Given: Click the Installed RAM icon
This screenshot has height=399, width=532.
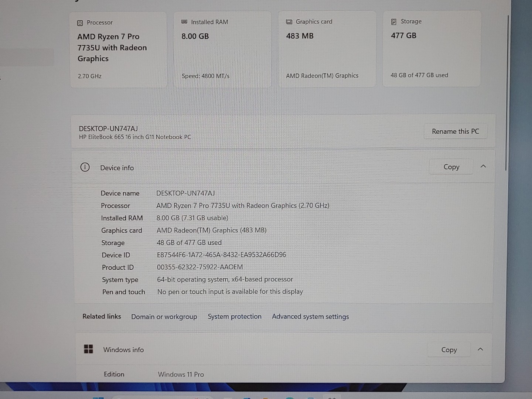Looking at the screenshot, I should pyautogui.click(x=184, y=22).
